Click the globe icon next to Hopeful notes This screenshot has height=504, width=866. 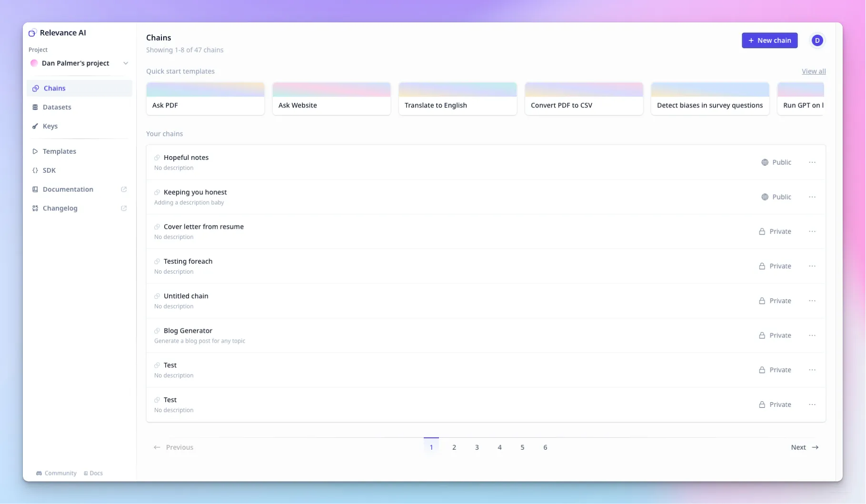765,162
